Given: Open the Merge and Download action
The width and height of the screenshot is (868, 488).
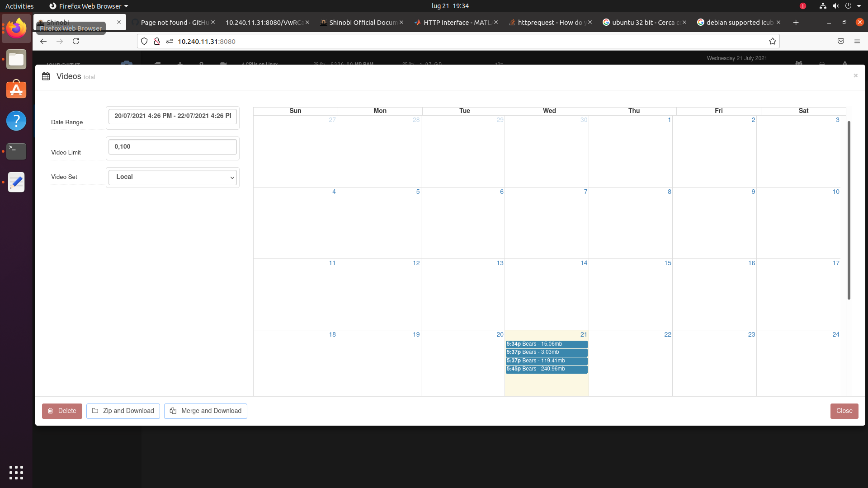Looking at the screenshot, I should point(206,411).
